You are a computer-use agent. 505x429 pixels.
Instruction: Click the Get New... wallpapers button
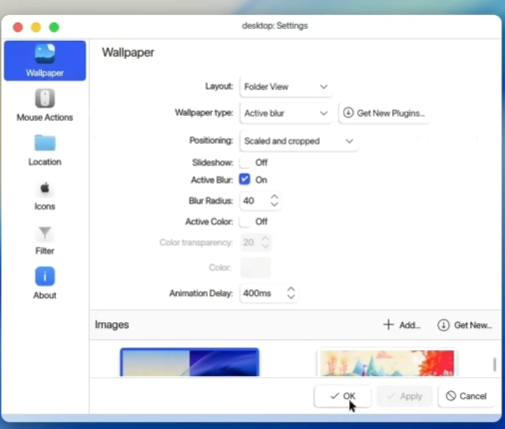pyautogui.click(x=464, y=325)
